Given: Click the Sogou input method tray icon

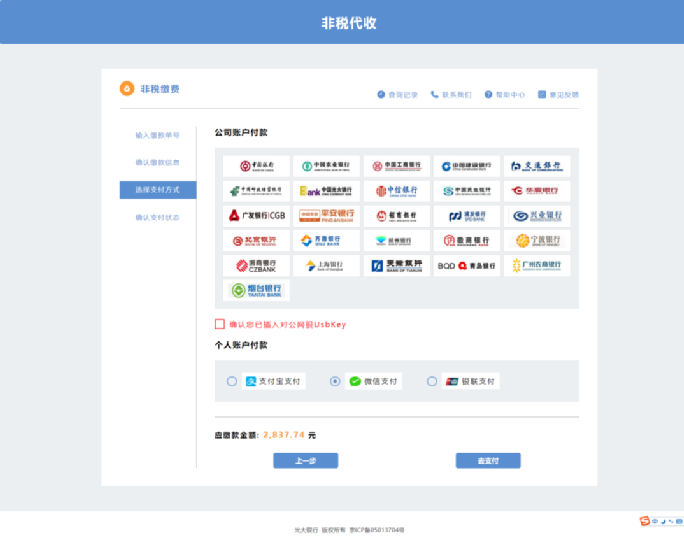Looking at the screenshot, I should [644, 521].
